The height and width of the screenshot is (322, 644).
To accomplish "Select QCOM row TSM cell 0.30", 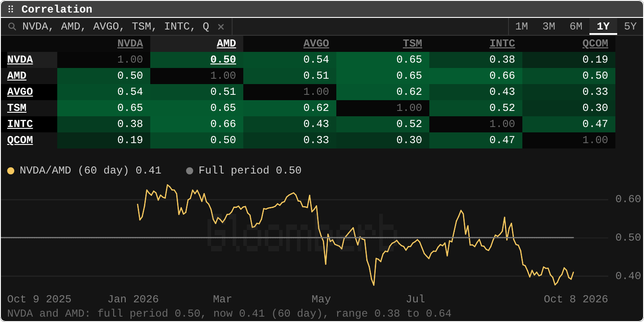I will (x=383, y=140).
